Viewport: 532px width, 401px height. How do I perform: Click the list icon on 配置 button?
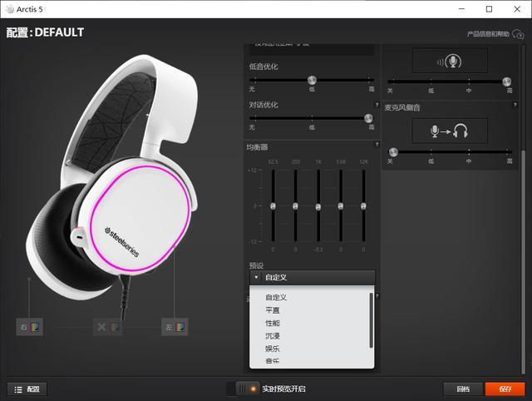(x=18, y=389)
